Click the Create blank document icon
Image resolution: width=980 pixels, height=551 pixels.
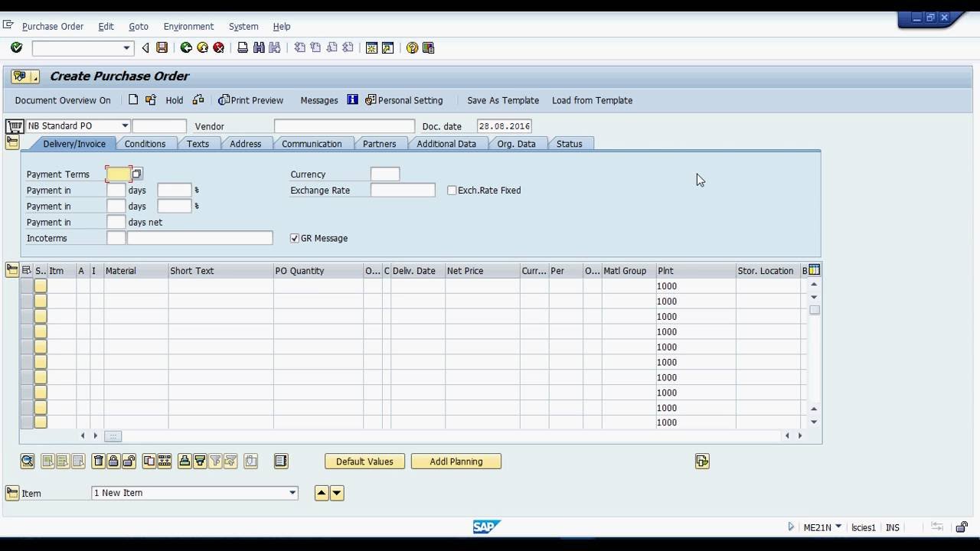tap(133, 99)
